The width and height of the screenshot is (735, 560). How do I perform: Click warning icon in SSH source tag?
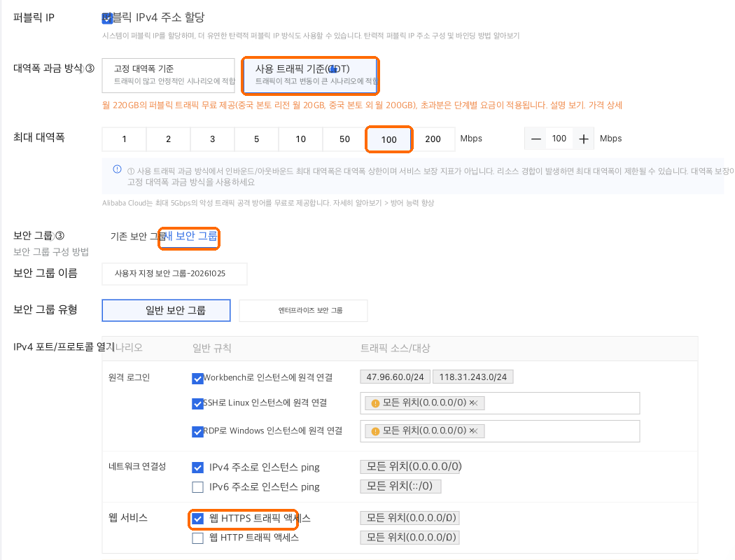coord(375,403)
